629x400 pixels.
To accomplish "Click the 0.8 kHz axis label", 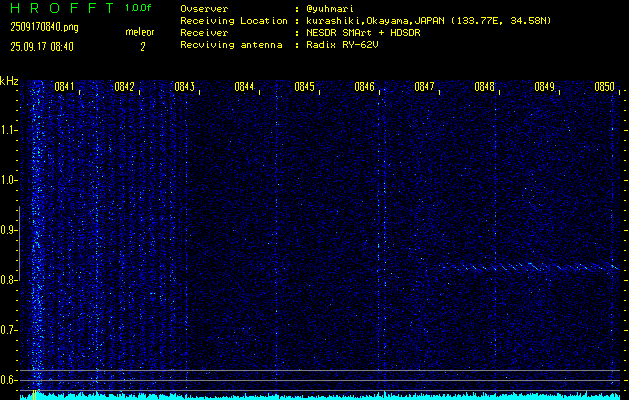I will (8, 280).
